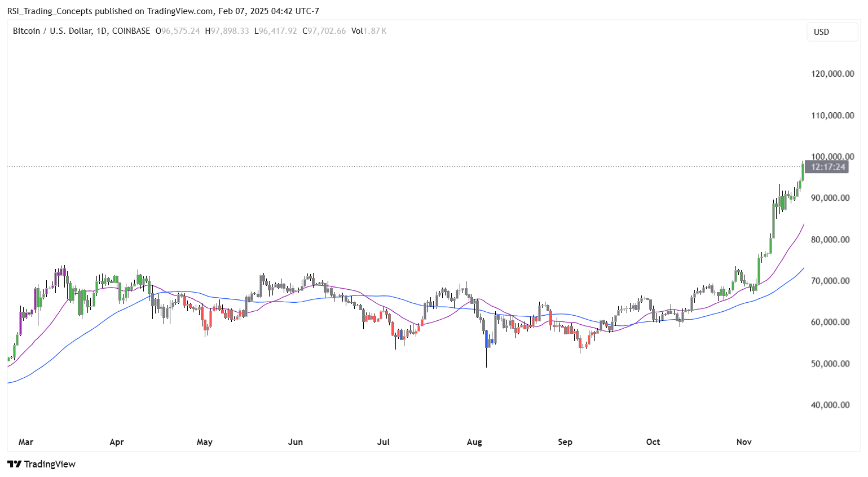Image resolution: width=868 pixels, height=477 pixels.
Task: Click the close price value 97,702.66
Action: click(x=327, y=31)
